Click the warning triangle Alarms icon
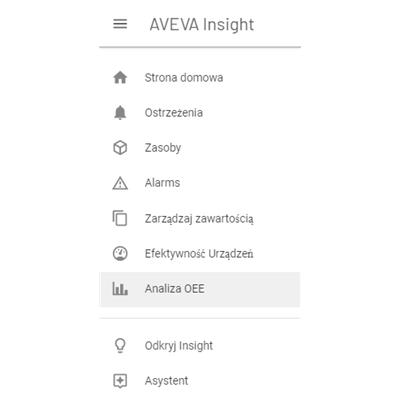 click(x=120, y=183)
